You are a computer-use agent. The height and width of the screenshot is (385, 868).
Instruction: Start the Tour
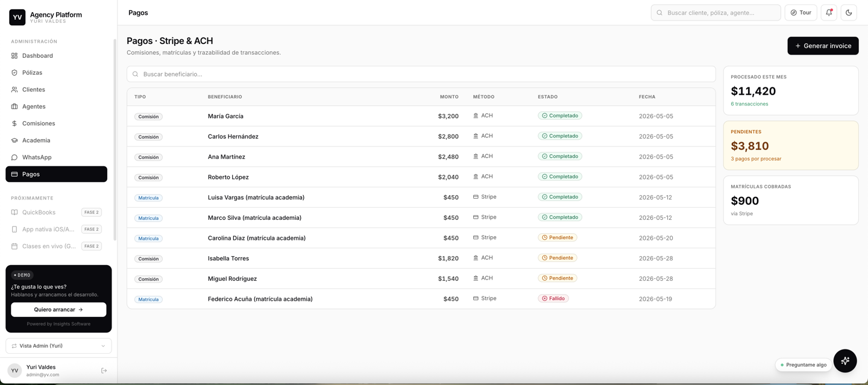tap(800, 13)
